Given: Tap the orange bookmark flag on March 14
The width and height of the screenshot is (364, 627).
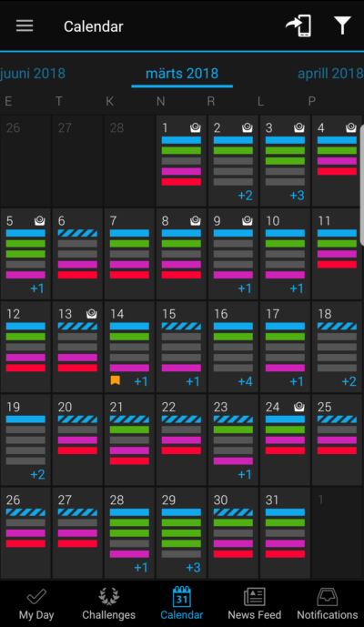Looking at the screenshot, I should click(x=116, y=380).
